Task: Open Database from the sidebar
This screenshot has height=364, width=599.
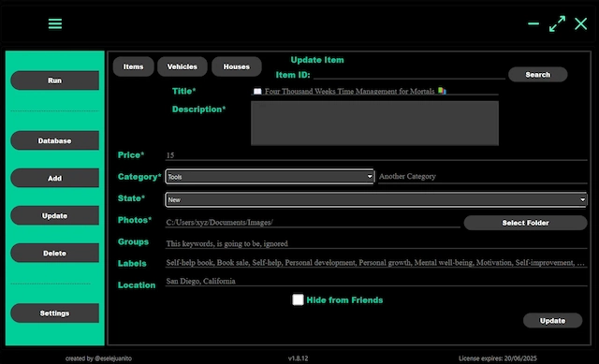Action: click(x=54, y=140)
